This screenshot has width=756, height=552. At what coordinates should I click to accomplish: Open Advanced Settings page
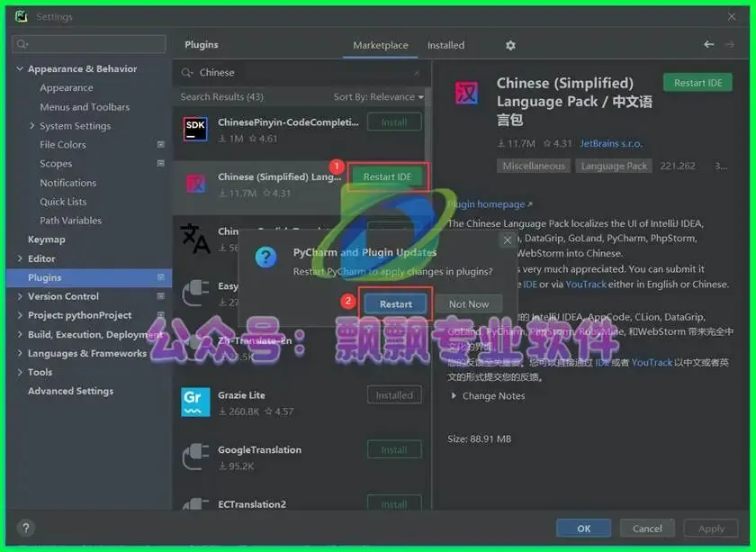click(x=70, y=391)
